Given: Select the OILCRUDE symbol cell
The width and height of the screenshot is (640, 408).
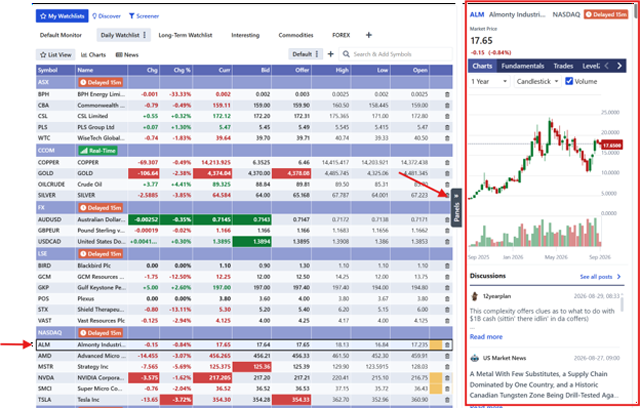Looking at the screenshot, I should [56, 184].
